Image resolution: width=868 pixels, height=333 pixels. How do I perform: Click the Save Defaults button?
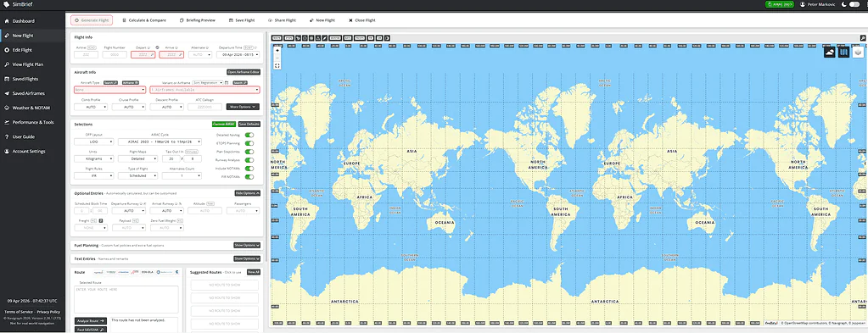(x=249, y=125)
